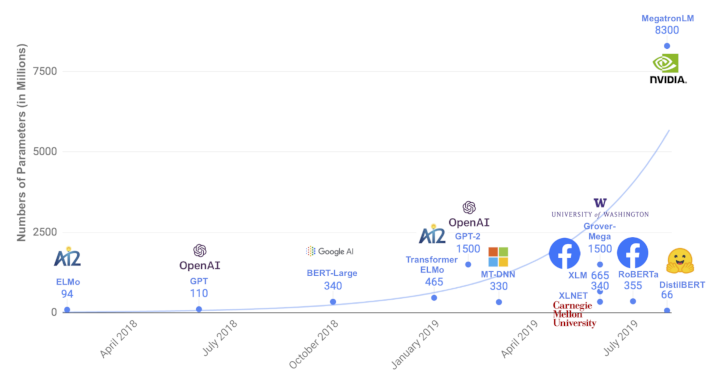Screen dimensions: 720x379
Task: Click the RoBERTa 355 data point
Action: (x=633, y=301)
